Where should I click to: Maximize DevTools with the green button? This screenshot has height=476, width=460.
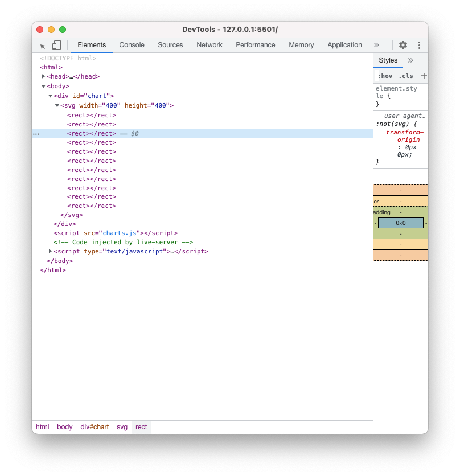coord(63,30)
